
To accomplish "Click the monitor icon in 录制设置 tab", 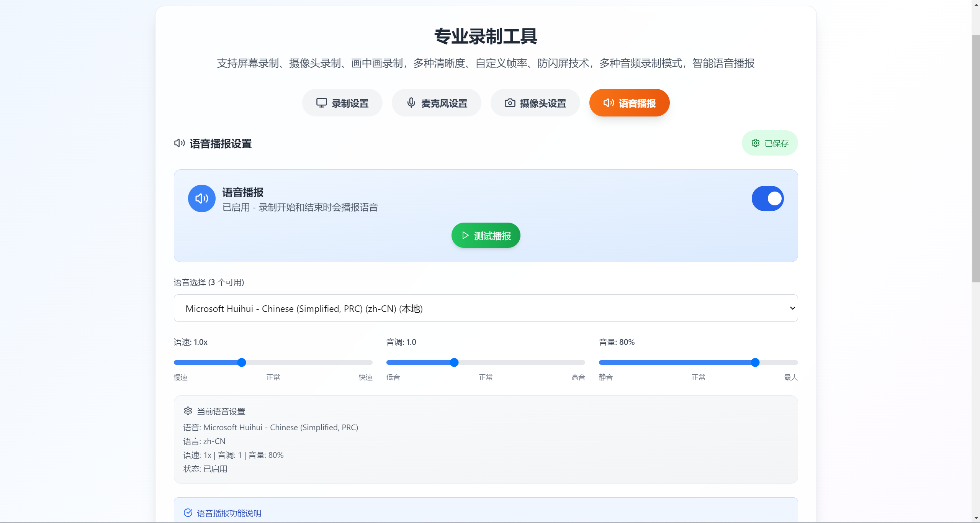I will 321,103.
